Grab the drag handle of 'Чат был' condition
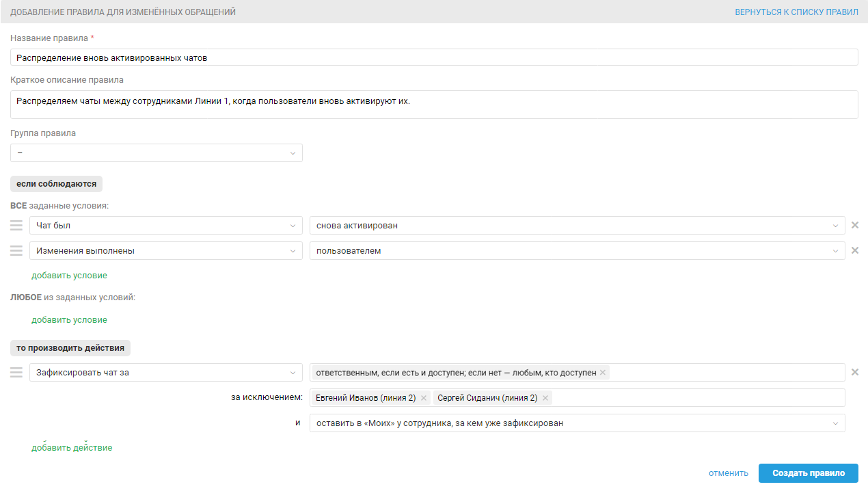Screen dimensions: 868x491 [16, 226]
